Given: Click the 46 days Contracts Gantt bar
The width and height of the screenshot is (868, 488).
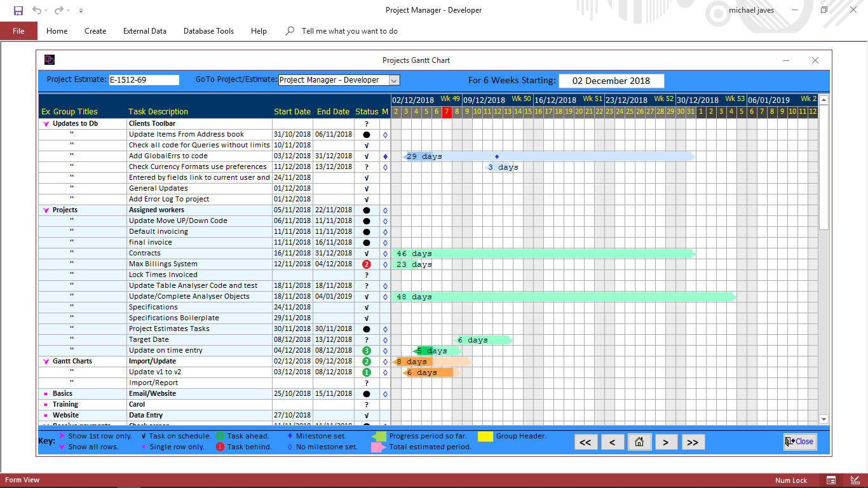Looking at the screenshot, I should pos(544,254).
